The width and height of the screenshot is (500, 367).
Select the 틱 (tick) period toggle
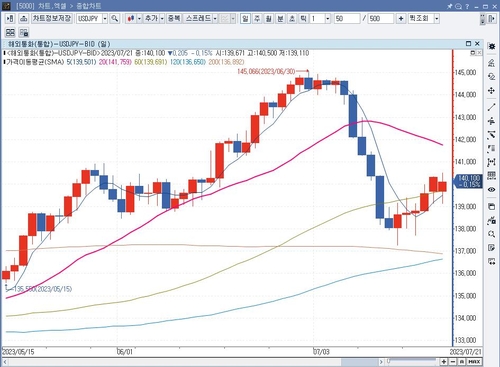point(303,18)
